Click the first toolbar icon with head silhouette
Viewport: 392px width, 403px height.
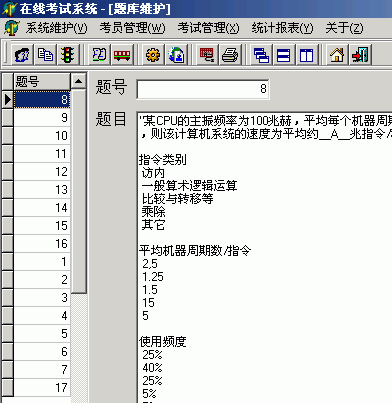[22, 54]
